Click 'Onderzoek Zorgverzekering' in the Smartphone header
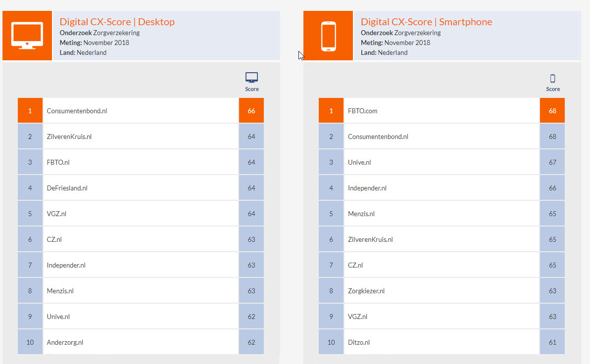Viewport: 590px width, 364px height. coord(401,33)
